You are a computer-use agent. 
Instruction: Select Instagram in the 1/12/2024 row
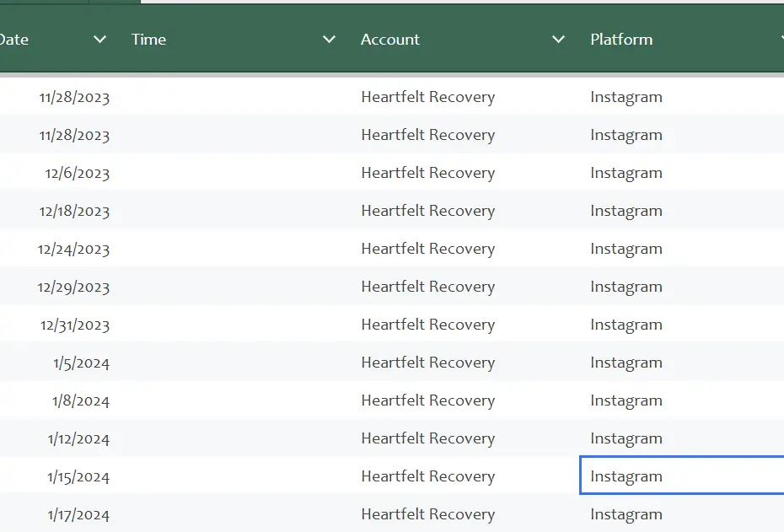coord(626,439)
